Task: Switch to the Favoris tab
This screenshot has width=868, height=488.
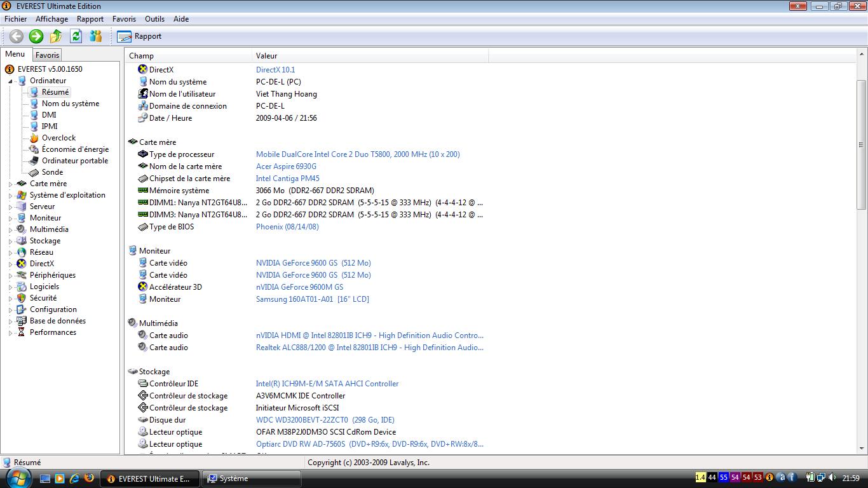Action: [x=47, y=55]
